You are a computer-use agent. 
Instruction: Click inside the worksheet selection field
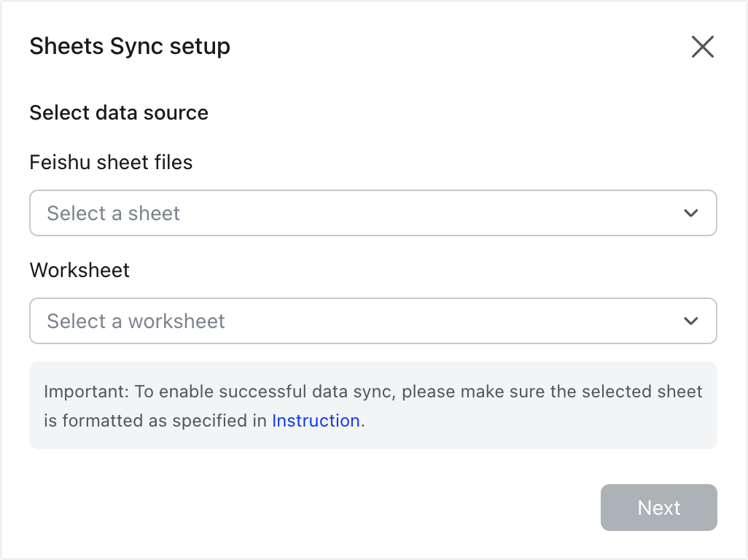pyautogui.click(x=292, y=321)
